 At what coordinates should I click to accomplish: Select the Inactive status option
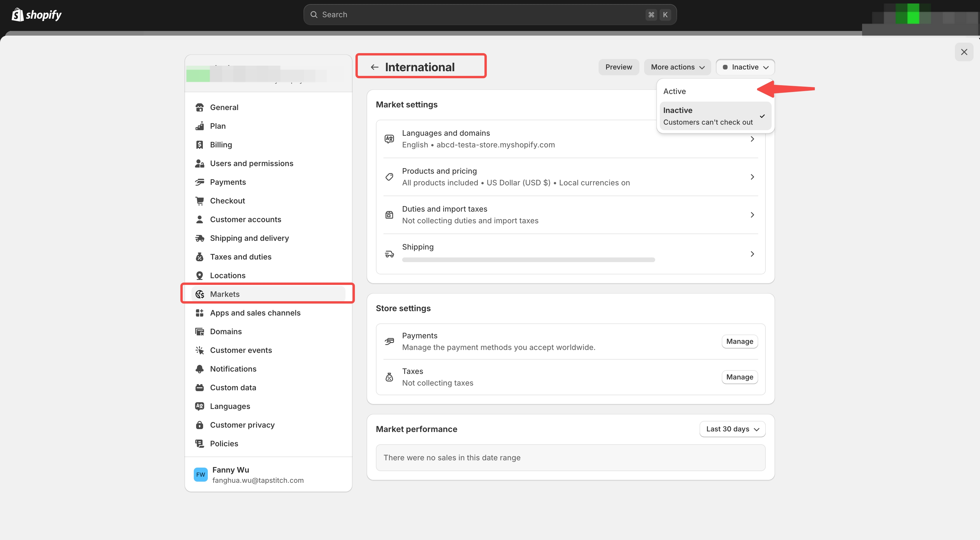(x=708, y=116)
